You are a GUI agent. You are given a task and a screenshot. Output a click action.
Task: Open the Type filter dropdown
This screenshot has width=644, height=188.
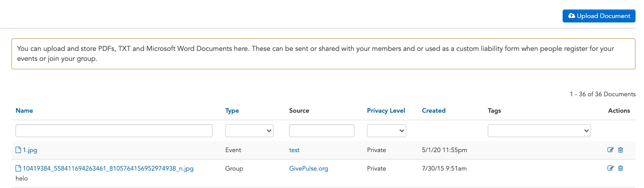pyautogui.click(x=249, y=131)
